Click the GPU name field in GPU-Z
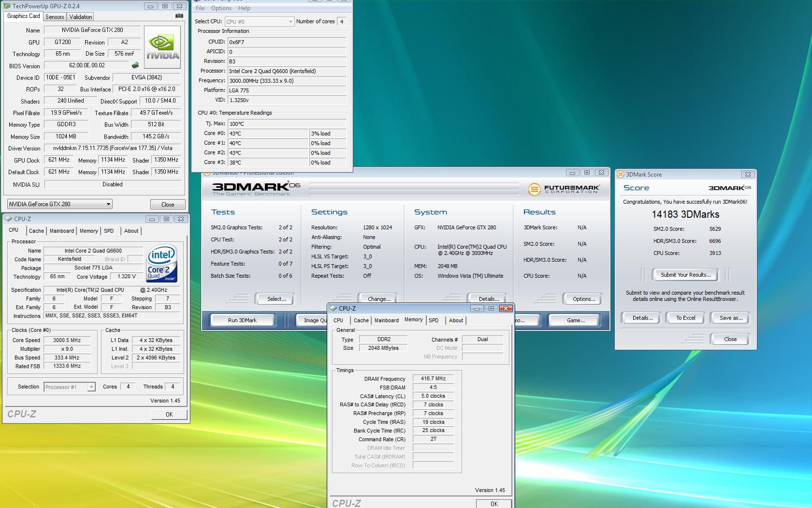This screenshot has height=508, width=812. click(x=92, y=30)
